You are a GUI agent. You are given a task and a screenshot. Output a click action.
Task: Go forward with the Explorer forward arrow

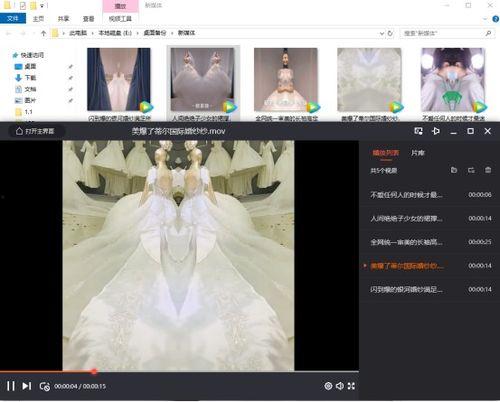coord(23,33)
